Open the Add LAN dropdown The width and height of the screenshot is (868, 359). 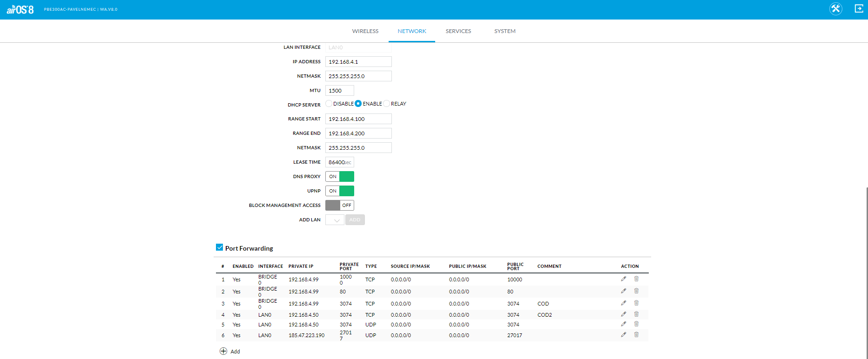(x=335, y=220)
